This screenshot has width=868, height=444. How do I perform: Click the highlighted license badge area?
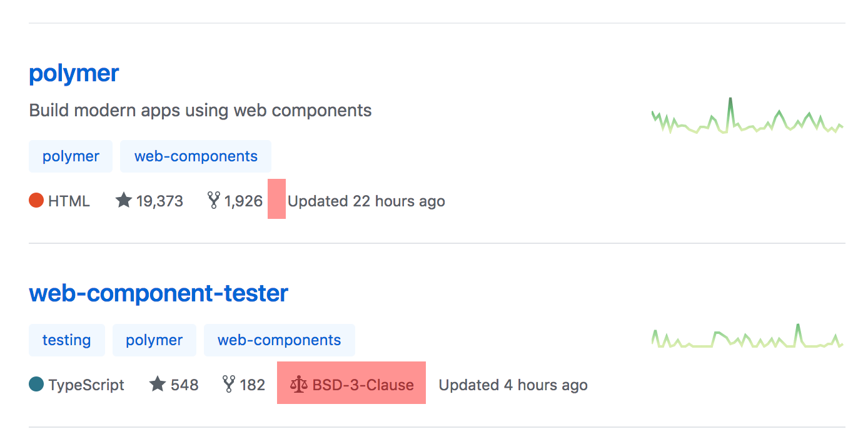coord(351,383)
